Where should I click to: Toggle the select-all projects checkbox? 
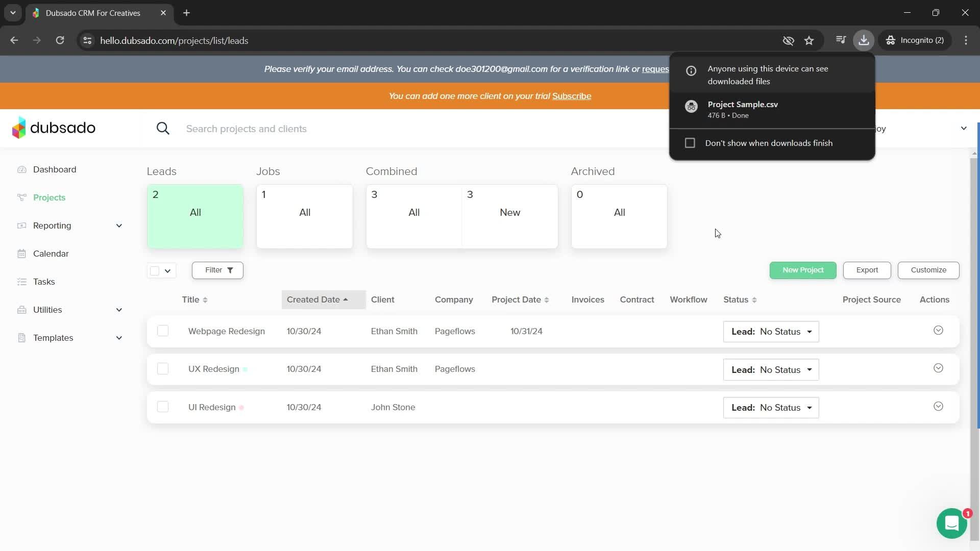(x=155, y=270)
